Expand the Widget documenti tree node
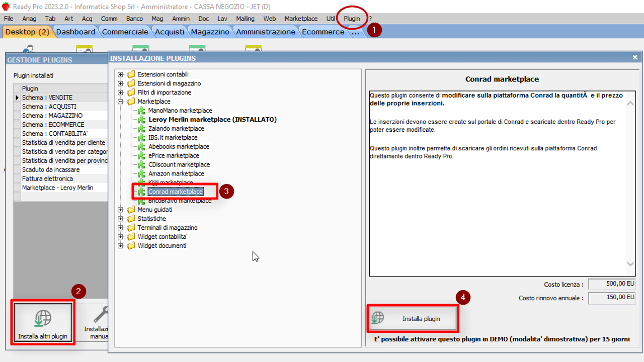This screenshot has width=644, height=362. [121, 246]
